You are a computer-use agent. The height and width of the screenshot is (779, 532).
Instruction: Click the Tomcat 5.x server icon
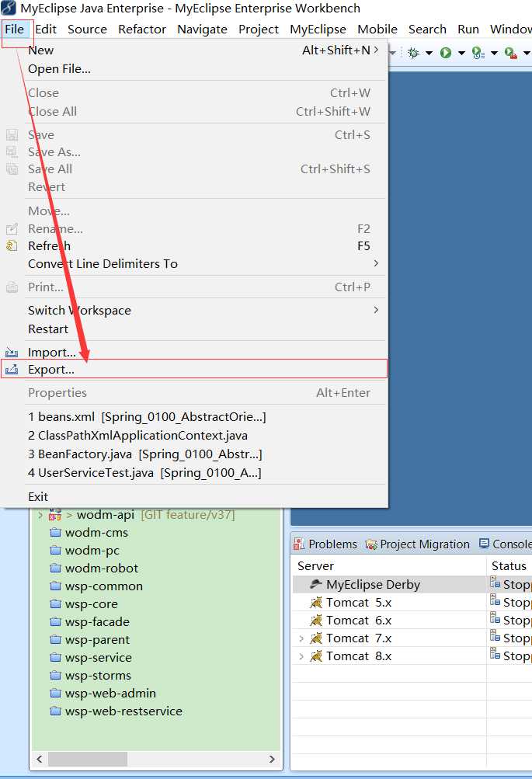316,602
